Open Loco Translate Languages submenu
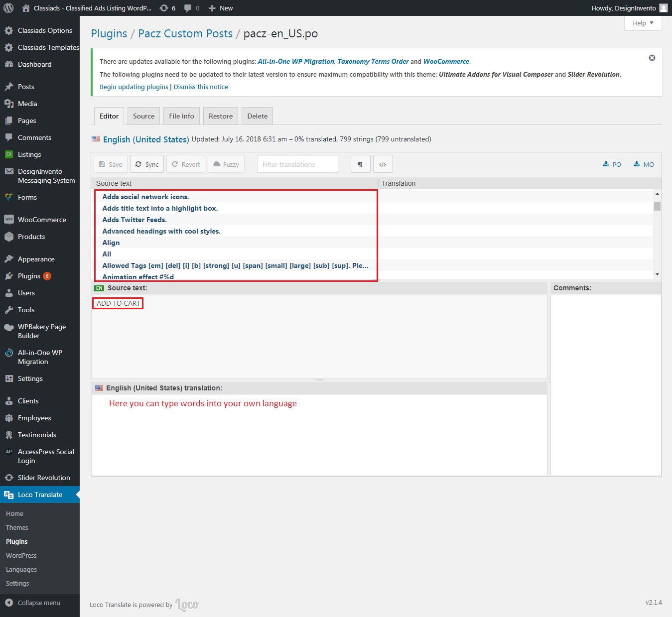The height and width of the screenshot is (617, 672). coord(21,569)
